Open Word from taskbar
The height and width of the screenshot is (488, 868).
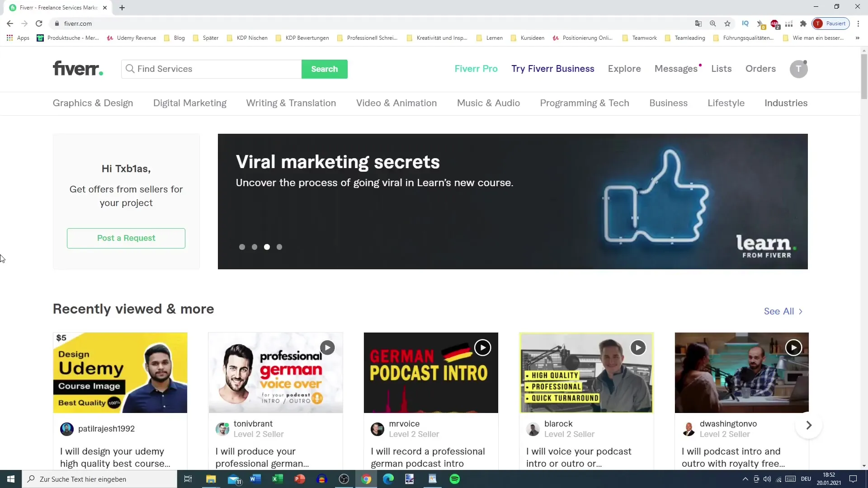(x=255, y=479)
